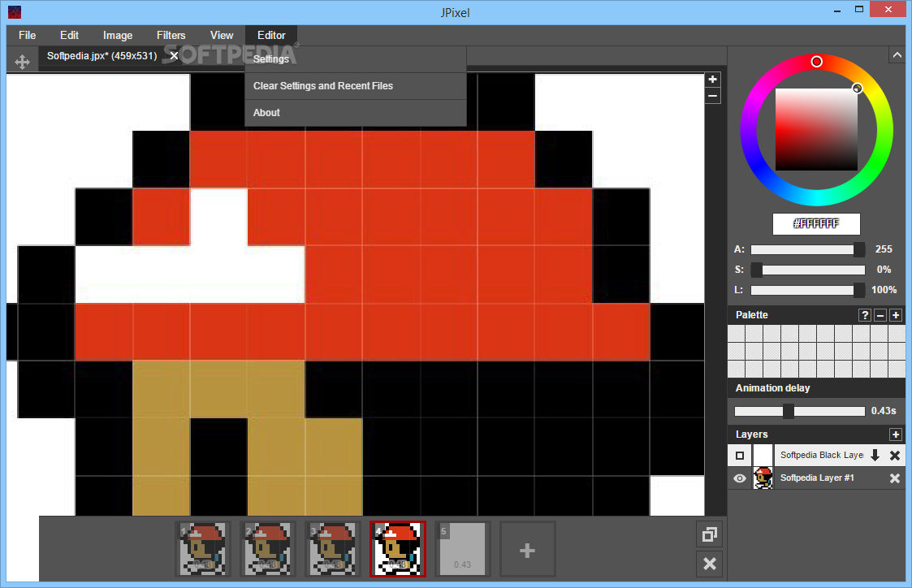Open the palette help question mark

[x=865, y=315]
